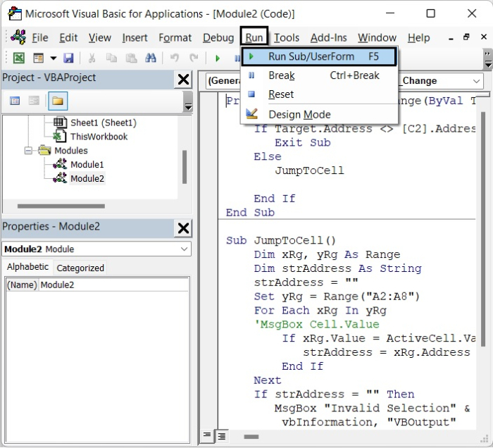Screen dimensions: 493x448
Task: Click the Cut scissors toolbar icon
Action: (x=91, y=58)
